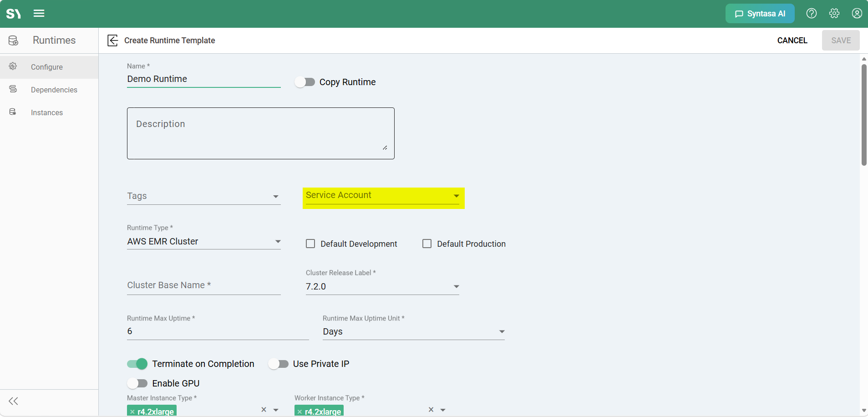Click the Syntasa logo icon
868x417 pixels.
click(x=14, y=14)
